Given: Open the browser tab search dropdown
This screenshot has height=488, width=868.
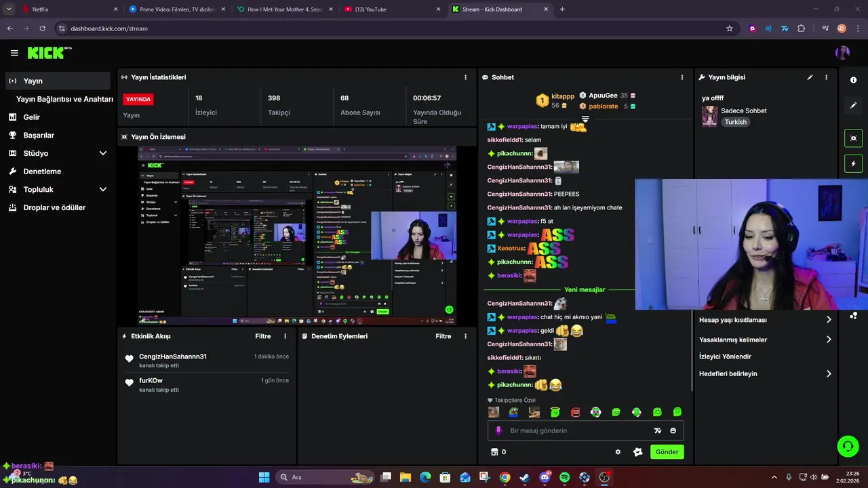Looking at the screenshot, I should coord(9,9).
